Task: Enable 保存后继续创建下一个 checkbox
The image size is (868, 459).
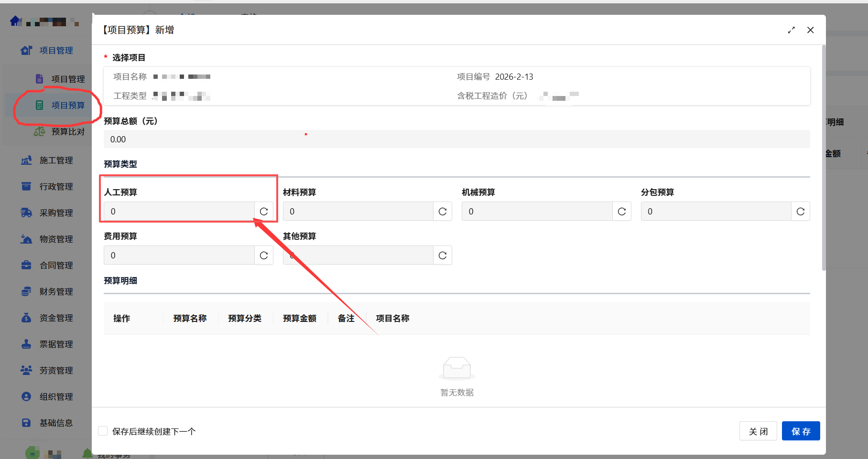Action: pyautogui.click(x=103, y=431)
